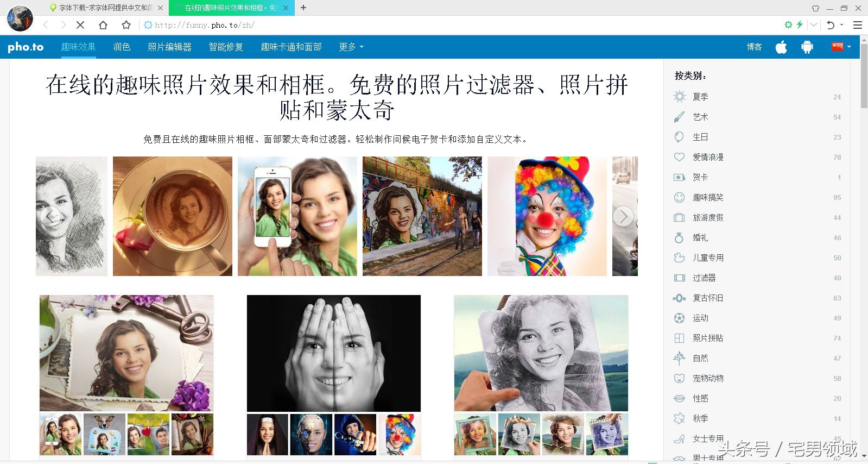Click the browser back arrow

(46, 25)
